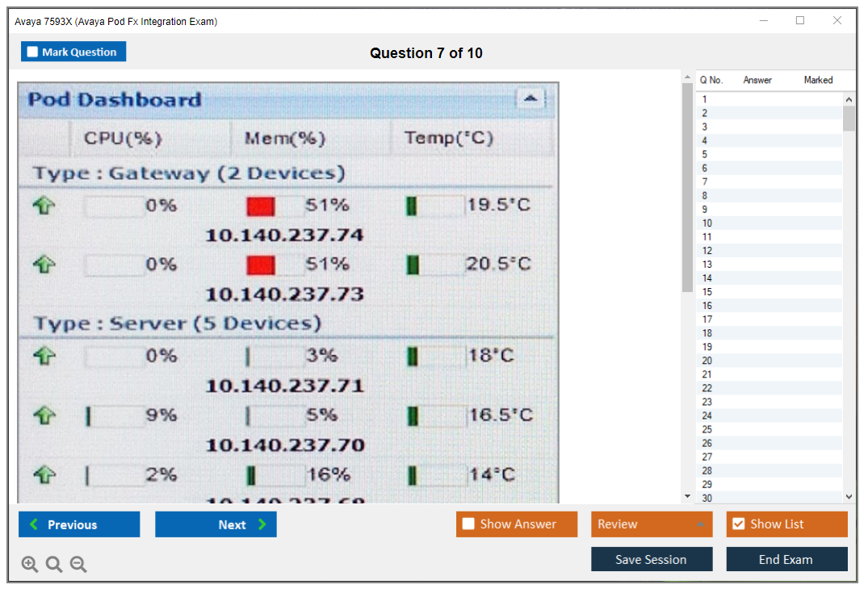Image resolution: width=868 pixels, height=593 pixels.
Task: Click green up arrow for gateway 10.140.237.73
Action: (43, 265)
